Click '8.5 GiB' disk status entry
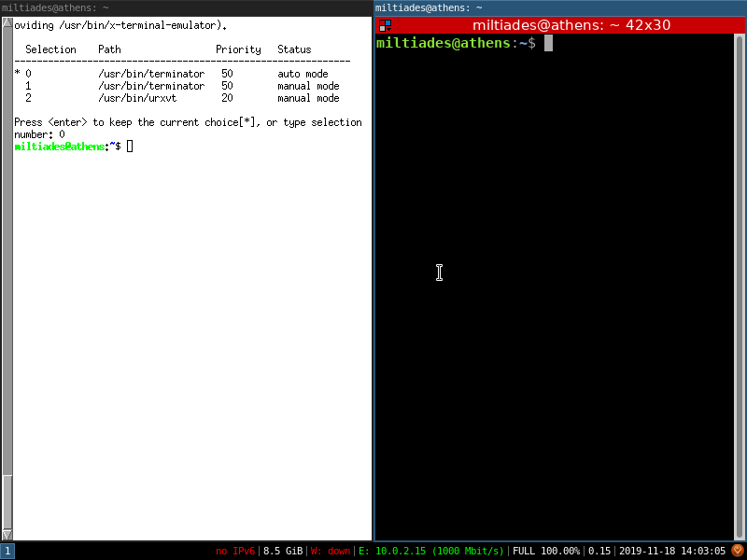This screenshot has height=560, width=747. [283, 551]
